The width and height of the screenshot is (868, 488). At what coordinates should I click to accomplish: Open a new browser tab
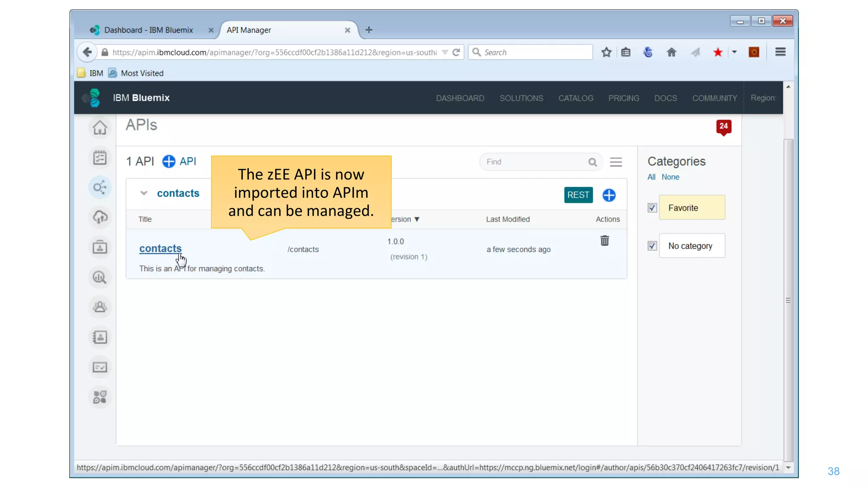pos(369,30)
